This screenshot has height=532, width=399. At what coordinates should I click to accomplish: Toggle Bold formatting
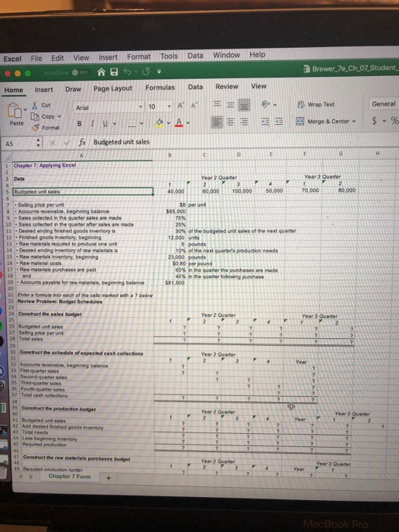pyautogui.click(x=79, y=123)
